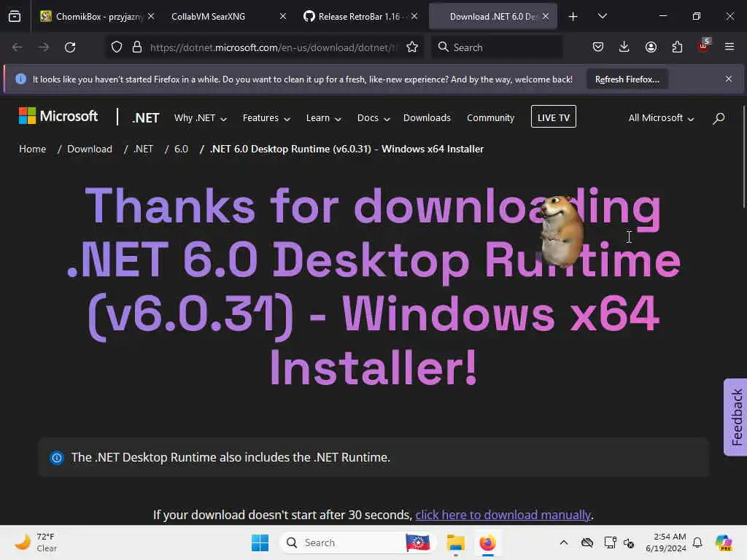Open the Feedback side tab
Screen dimensions: 747x560
tap(736, 417)
